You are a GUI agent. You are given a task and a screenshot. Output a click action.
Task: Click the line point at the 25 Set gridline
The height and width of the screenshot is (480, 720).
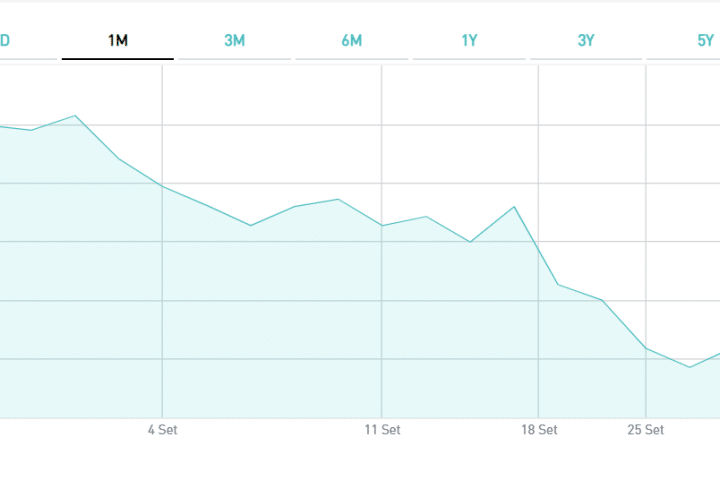[646, 348]
